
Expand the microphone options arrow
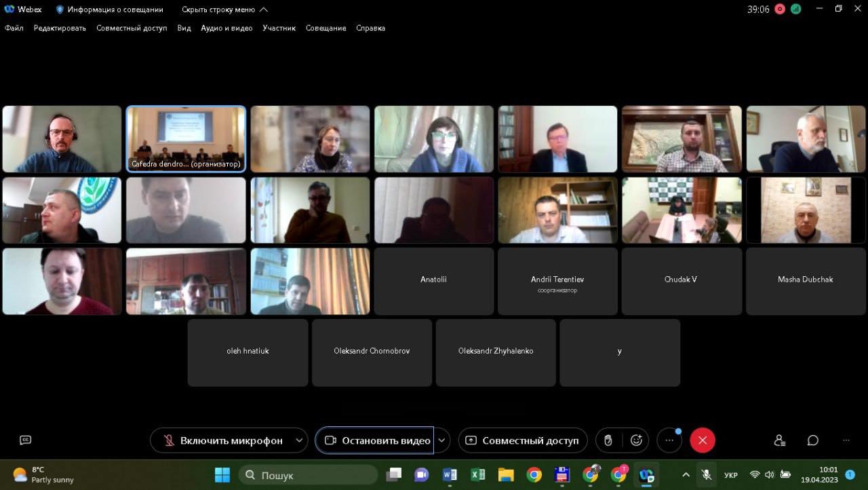pyautogui.click(x=300, y=440)
